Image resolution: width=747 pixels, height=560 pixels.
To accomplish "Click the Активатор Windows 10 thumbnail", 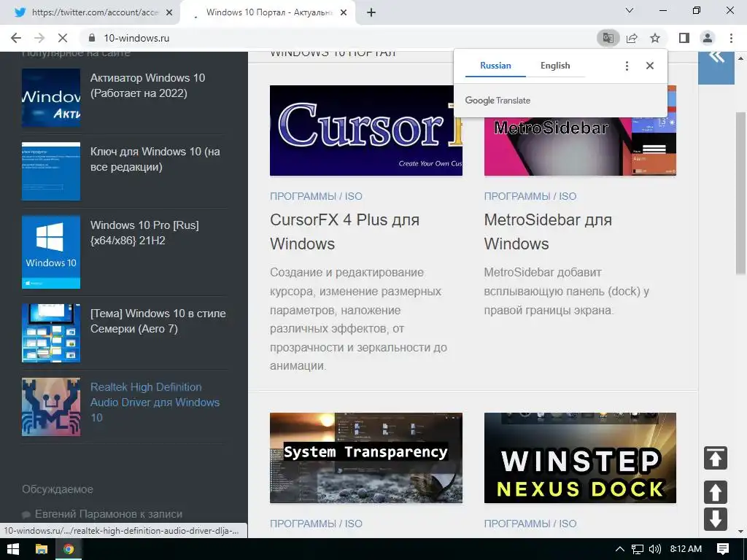I will point(51,98).
